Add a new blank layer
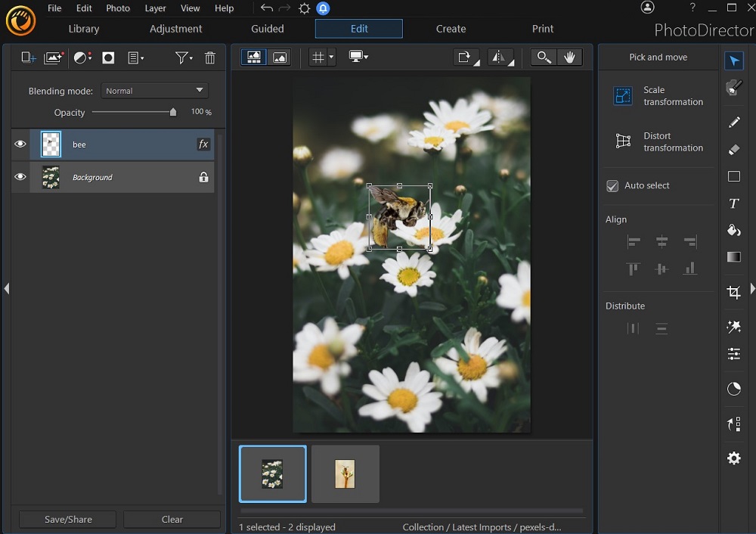This screenshot has width=756, height=534. [28, 57]
